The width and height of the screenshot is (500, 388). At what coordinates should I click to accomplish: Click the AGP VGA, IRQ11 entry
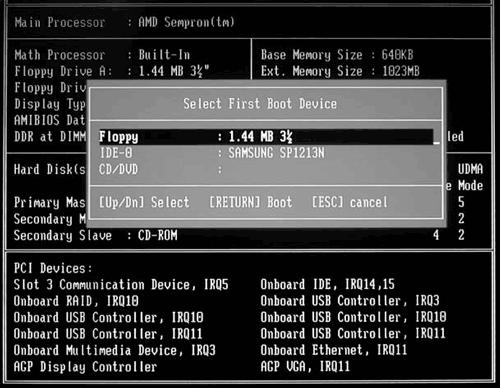coord(305,367)
